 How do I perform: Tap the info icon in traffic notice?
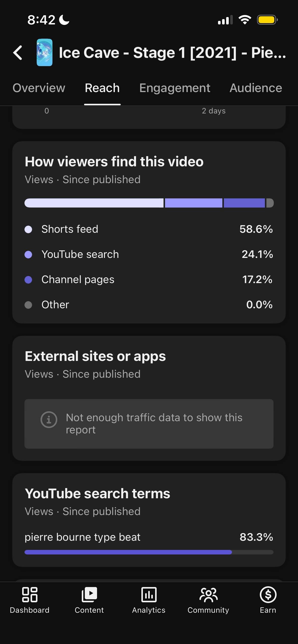pos(49,419)
